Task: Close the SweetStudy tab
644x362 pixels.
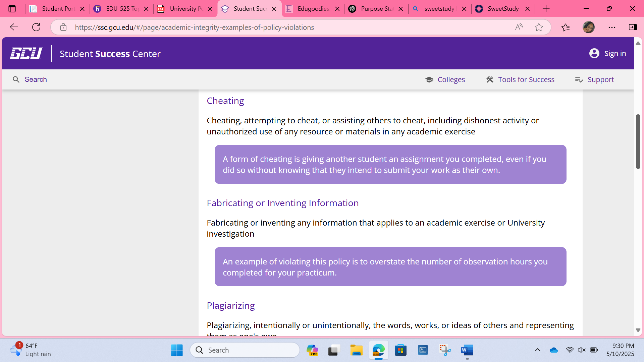Action: [528, 9]
